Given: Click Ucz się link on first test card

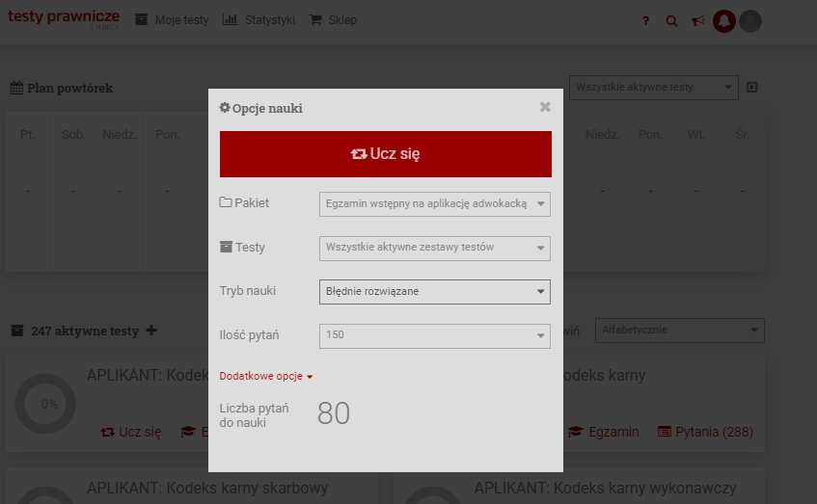Looking at the screenshot, I should [x=131, y=432].
